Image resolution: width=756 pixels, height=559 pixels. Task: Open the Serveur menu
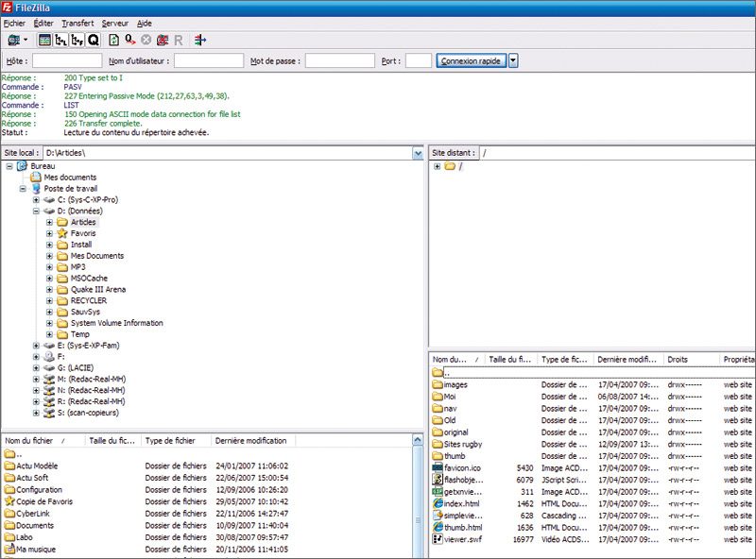[114, 23]
